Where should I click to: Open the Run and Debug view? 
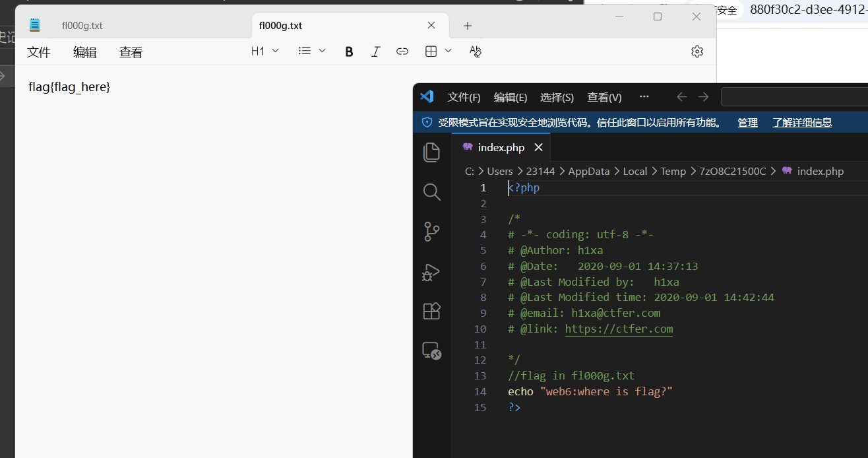431,271
